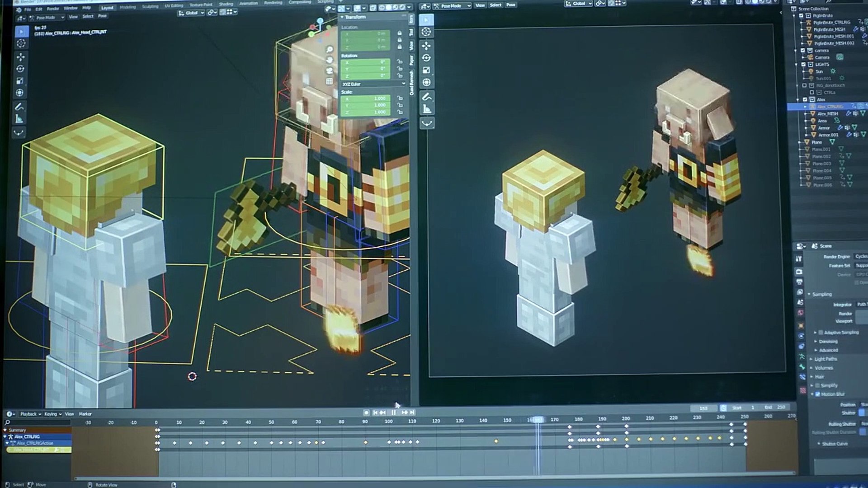Pause playback with the timeline pause button
This screenshot has width=868, height=488.
tap(393, 413)
